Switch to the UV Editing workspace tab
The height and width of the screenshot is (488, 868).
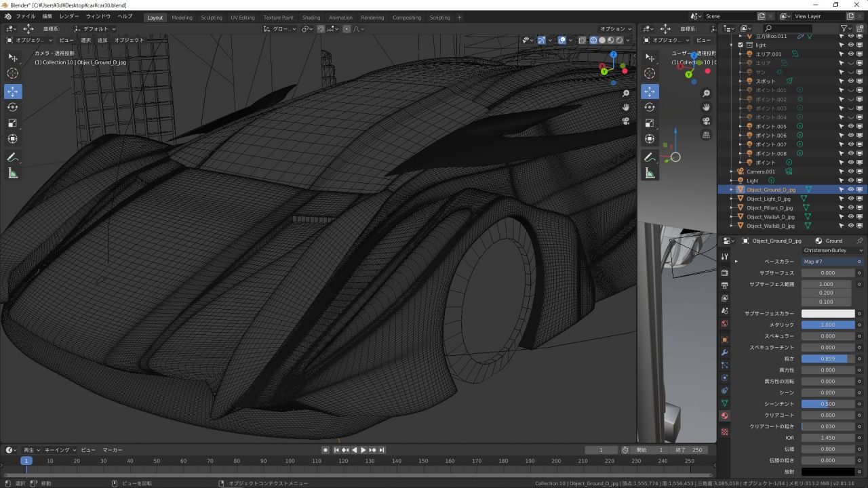243,18
